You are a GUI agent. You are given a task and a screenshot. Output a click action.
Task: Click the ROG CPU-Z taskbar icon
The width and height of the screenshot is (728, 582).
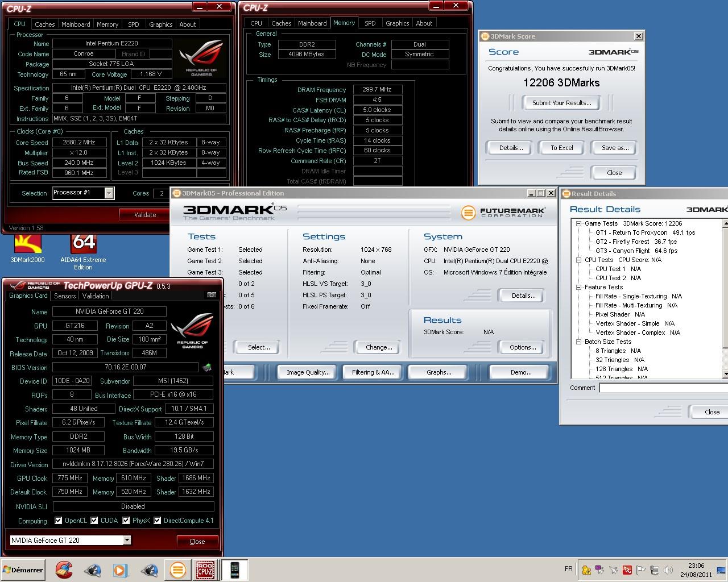[205, 569]
